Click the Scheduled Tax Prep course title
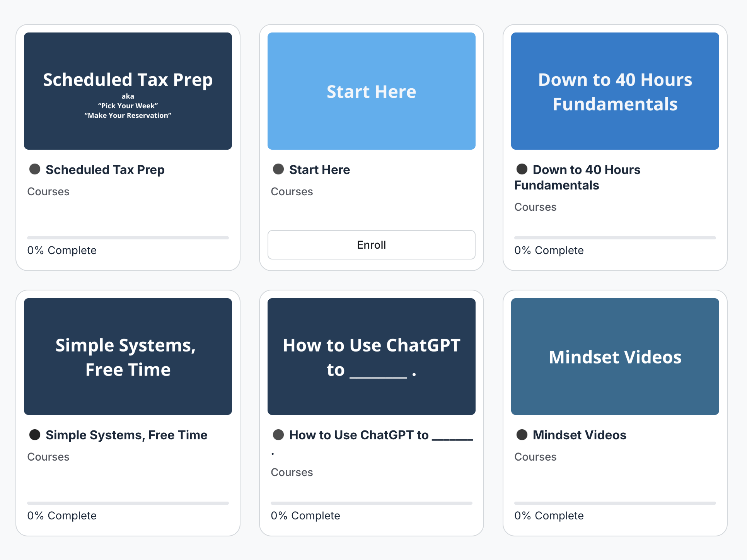This screenshot has width=747, height=560. pos(105,170)
